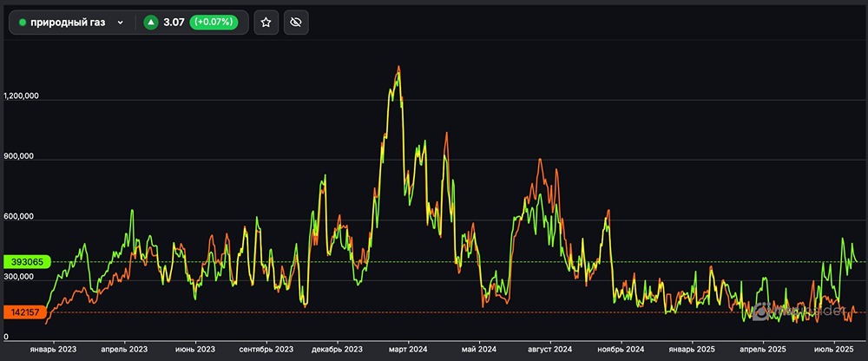The image size is (868, 361).
Task: Toggle chart visibility with crossed-eye icon
Action: 296,23
